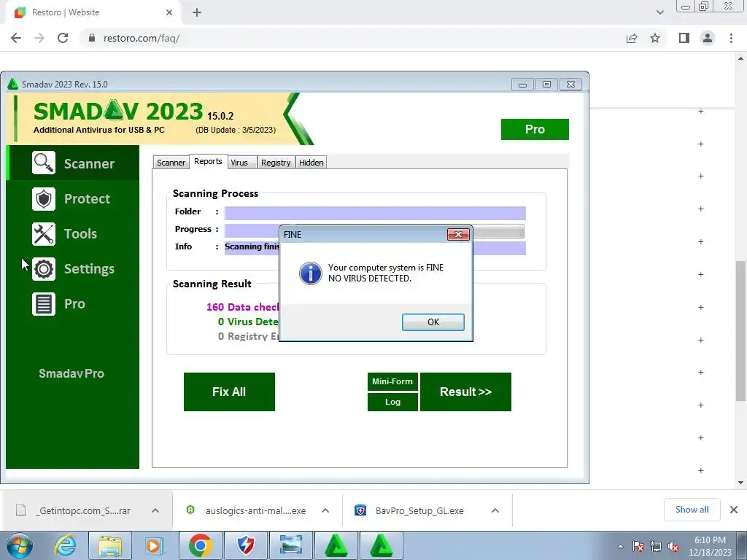Click the SmadavPro label in the sidebar
747x560 pixels.
(71, 373)
